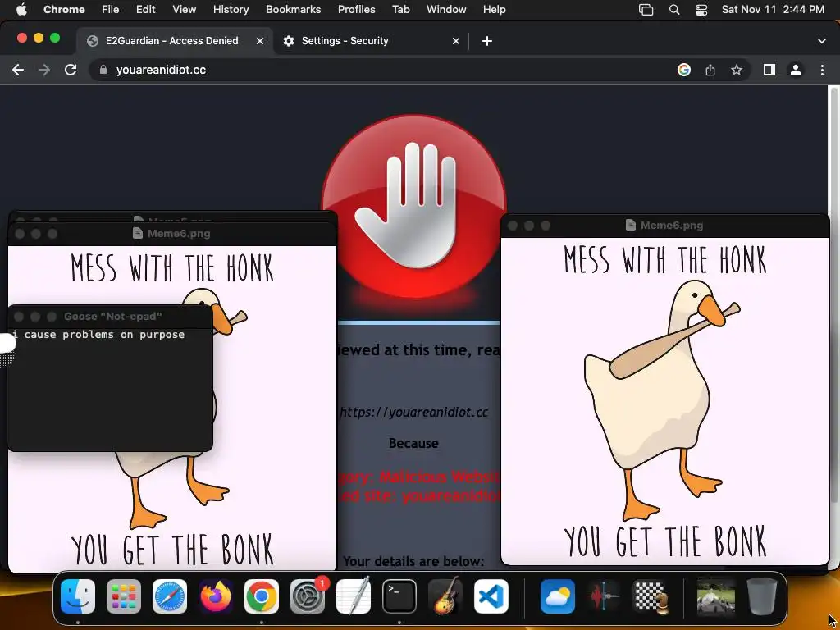Open the lock site-info icon in address bar
840x630 pixels.
click(103, 70)
